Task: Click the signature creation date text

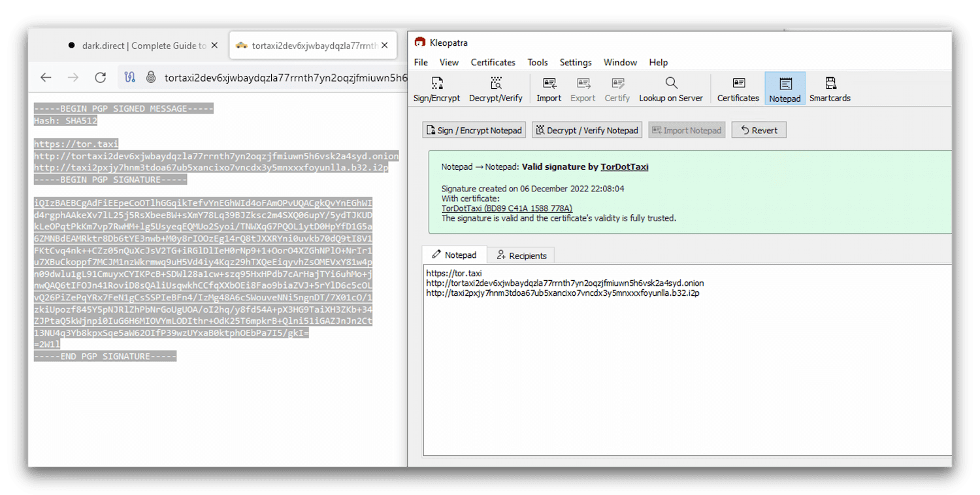Action: point(532,189)
